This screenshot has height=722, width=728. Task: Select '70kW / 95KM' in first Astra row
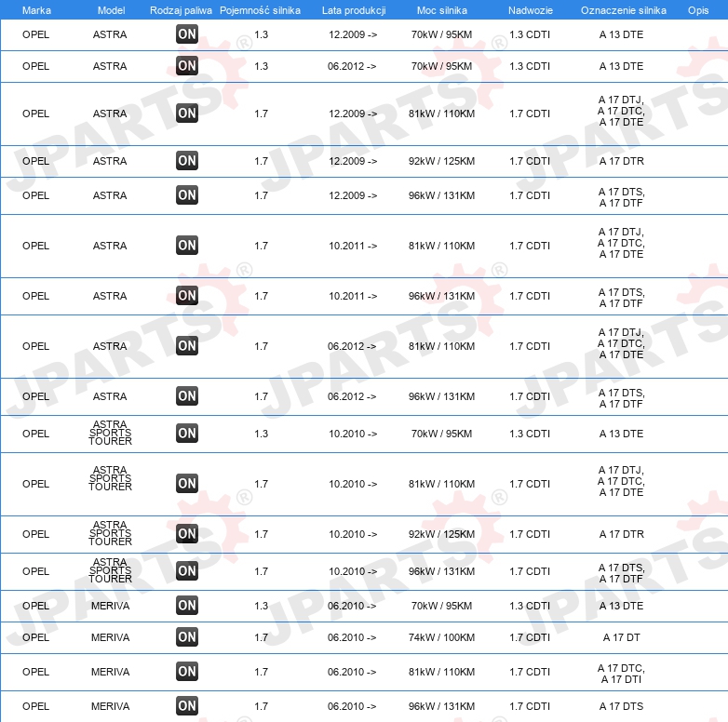(x=441, y=34)
